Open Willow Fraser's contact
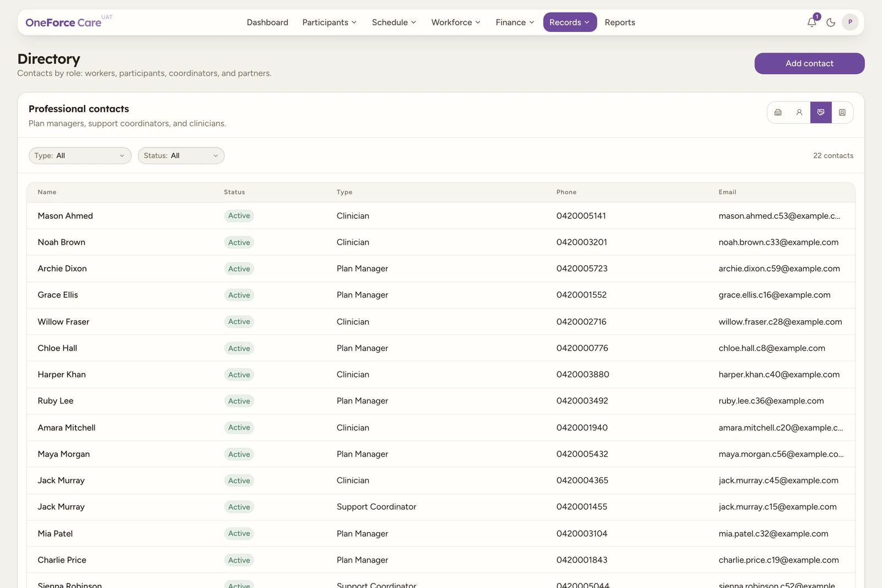 [63, 322]
